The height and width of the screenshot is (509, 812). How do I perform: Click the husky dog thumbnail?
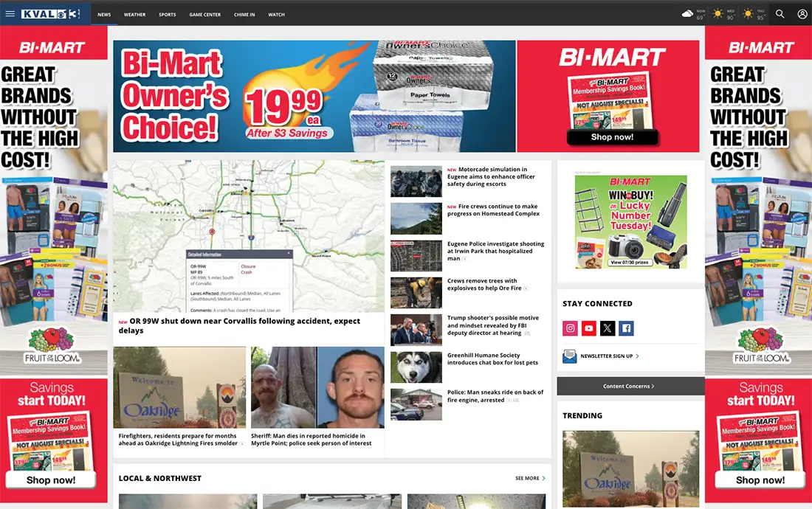tap(416, 367)
